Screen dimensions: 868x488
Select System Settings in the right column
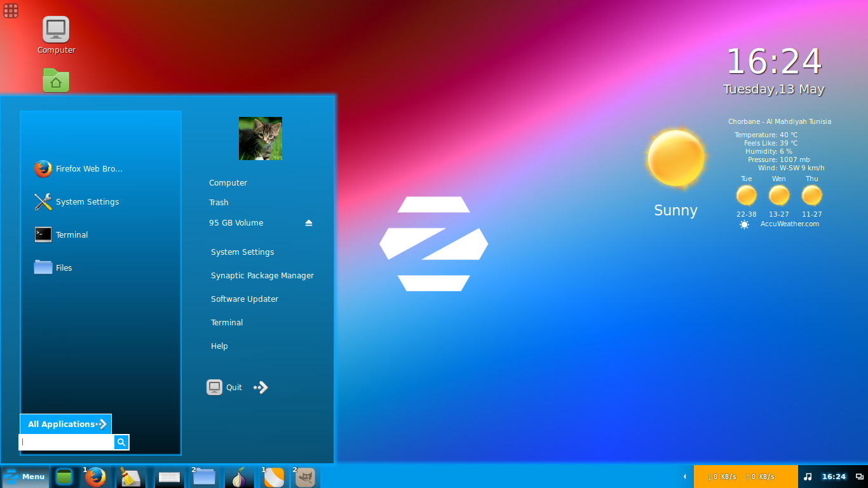pos(243,252)
